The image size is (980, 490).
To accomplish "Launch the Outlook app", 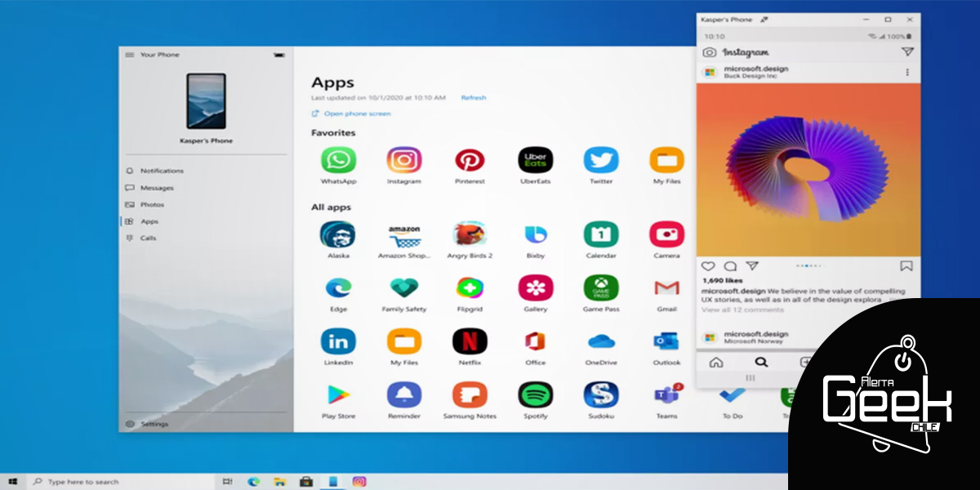I will 666,341.
